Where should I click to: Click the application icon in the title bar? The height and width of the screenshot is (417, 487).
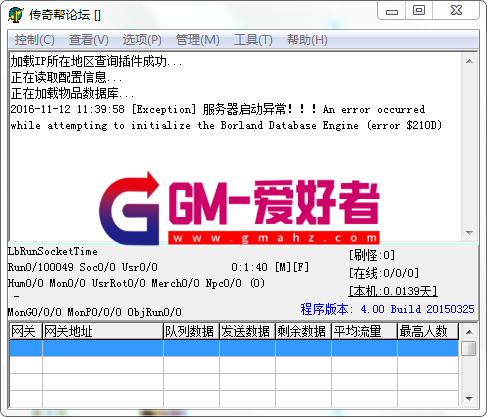[16, 15]
